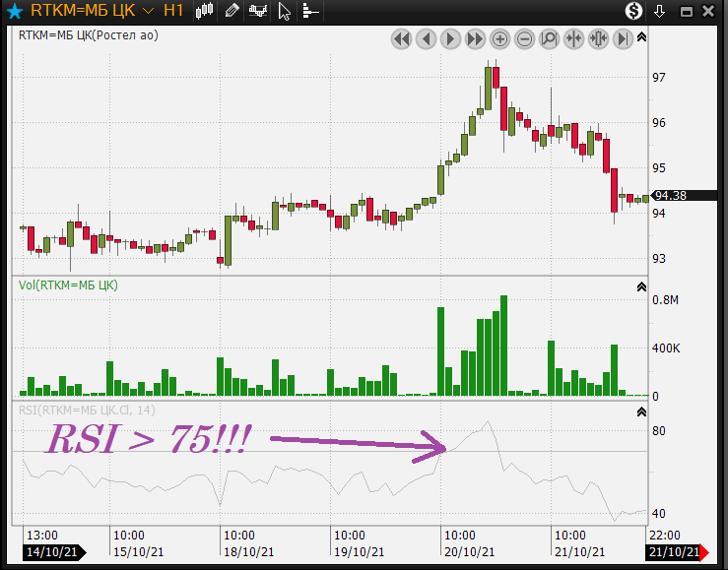Change the H1 timeframe selector
The width and height of the screenshot is (728, 570).
point(173,10)
